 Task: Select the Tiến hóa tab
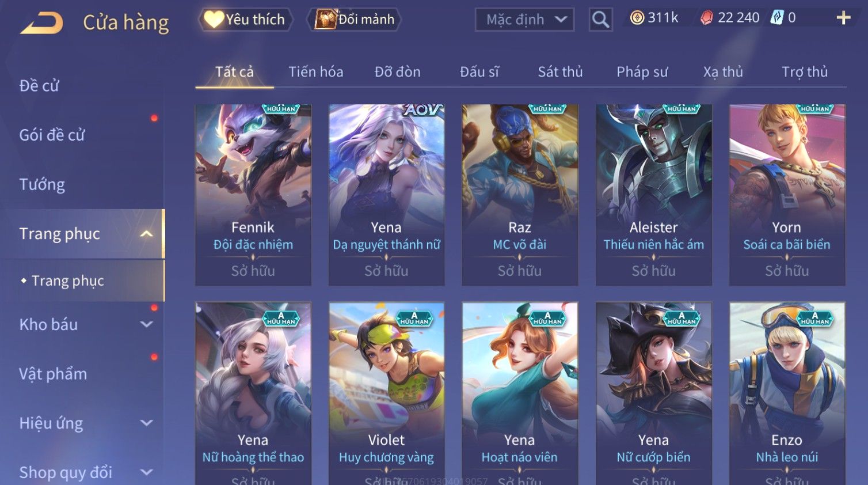tap(315, 72)
